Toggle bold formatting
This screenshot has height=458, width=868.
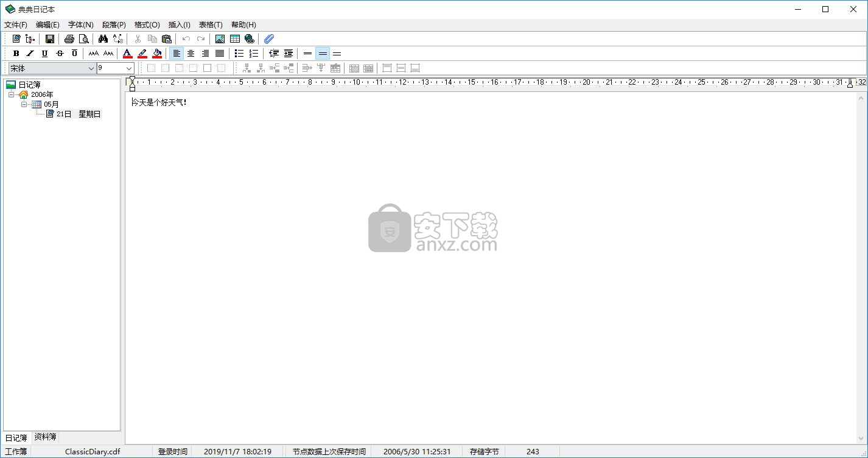(16, 54)
